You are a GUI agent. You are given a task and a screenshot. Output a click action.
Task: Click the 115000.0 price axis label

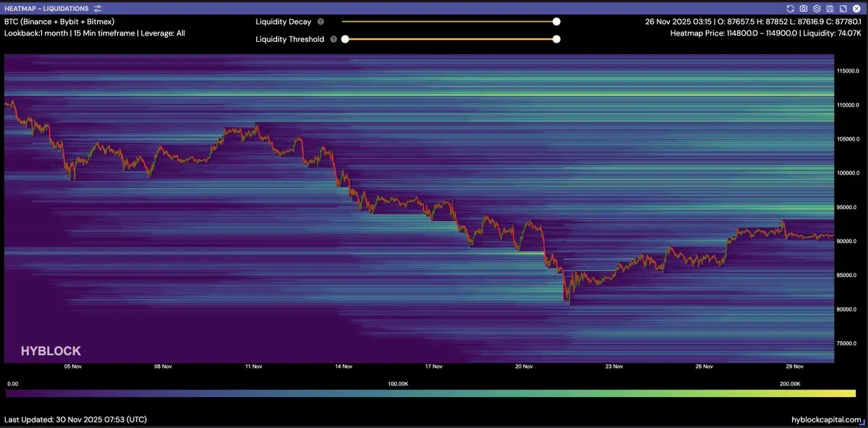point(848,71)
